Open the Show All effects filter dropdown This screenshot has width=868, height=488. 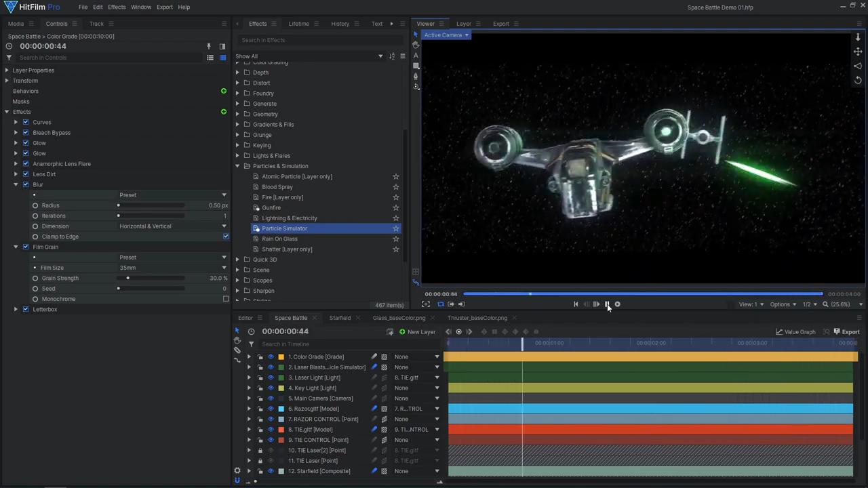(x=309, y=56)
